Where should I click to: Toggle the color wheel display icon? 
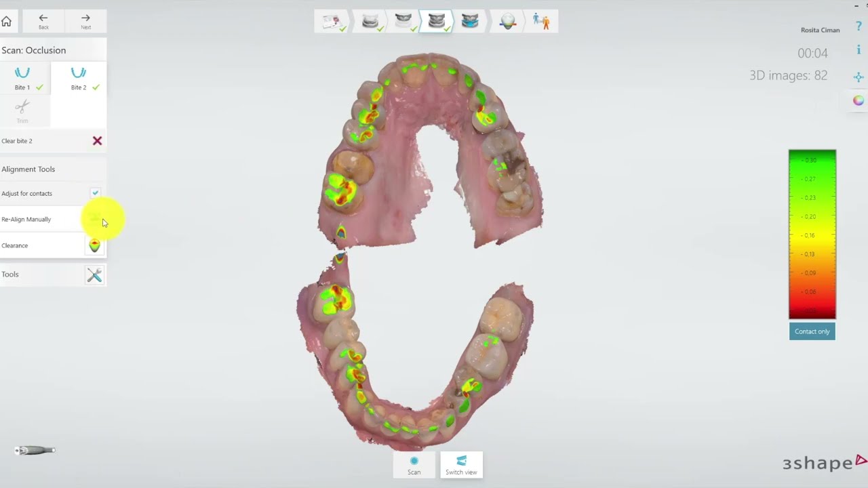pyautogui.click(x=859, y=100)
